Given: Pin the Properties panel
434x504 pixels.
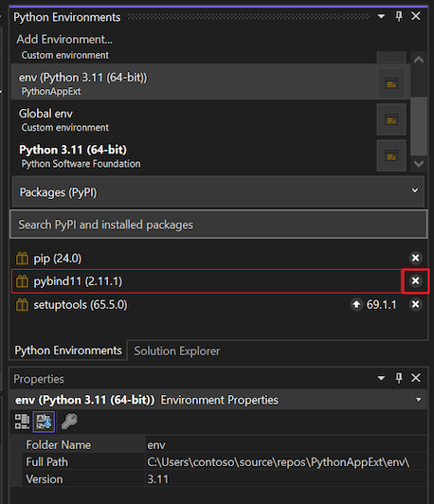Looking at the screenshot, I should [399, 378].
